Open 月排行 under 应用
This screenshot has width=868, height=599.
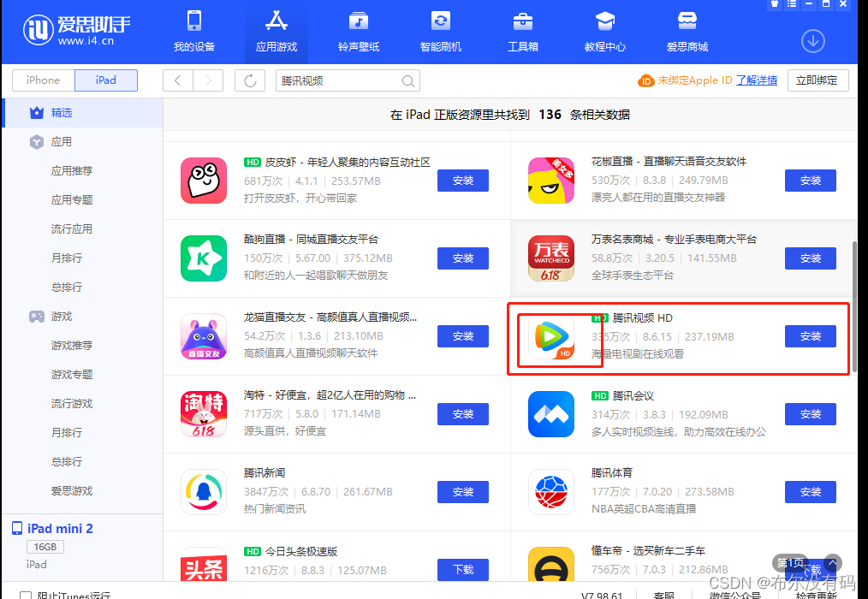67,258
